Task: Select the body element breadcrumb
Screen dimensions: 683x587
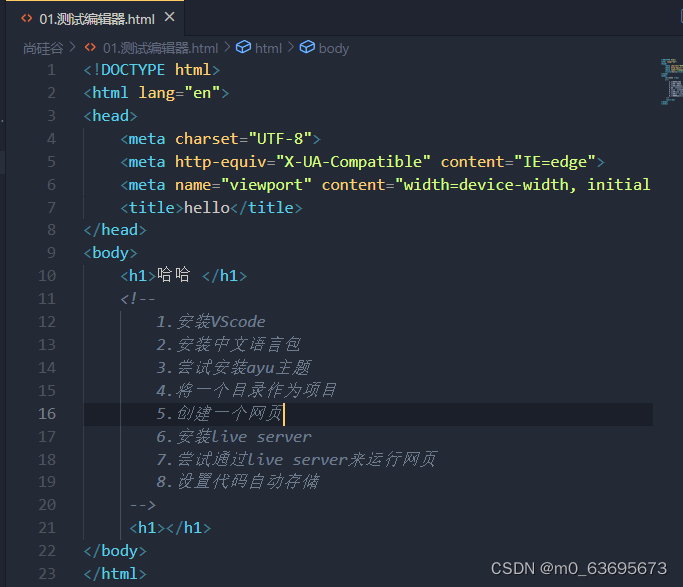Action: coord(334,48)
